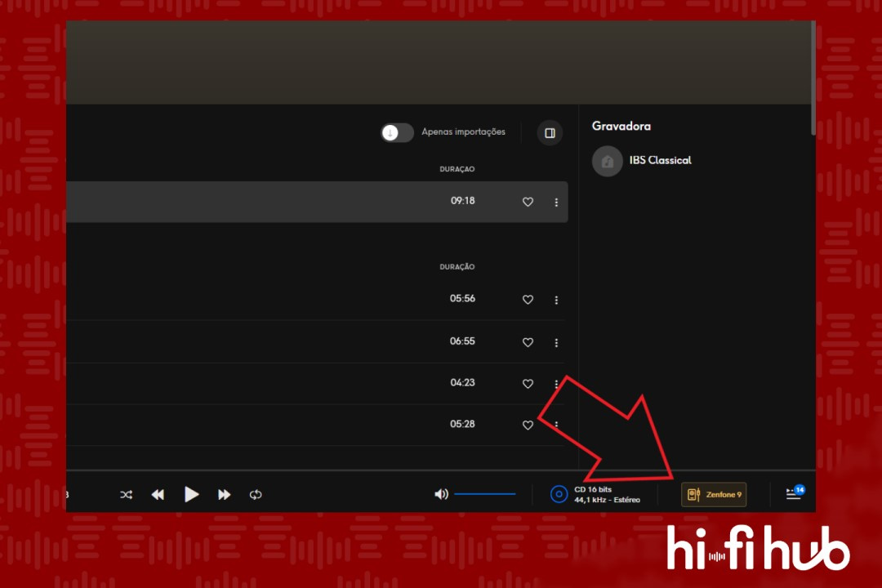Click the volume slider bar
882x588 pixels.
485,494
